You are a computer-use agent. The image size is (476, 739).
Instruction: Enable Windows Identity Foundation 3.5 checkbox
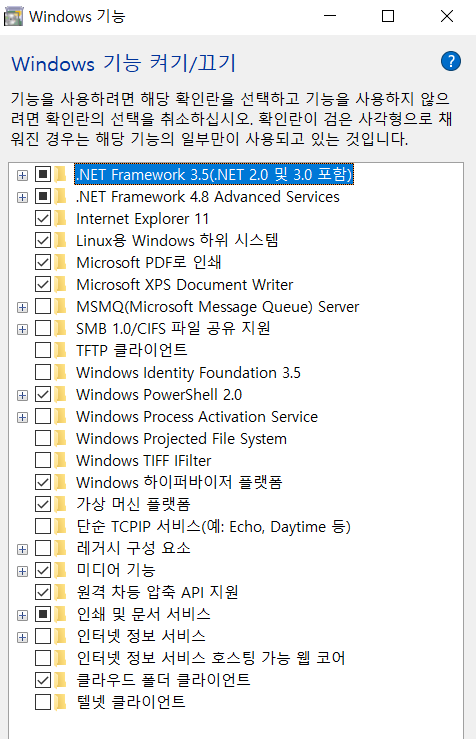point(43,372)
